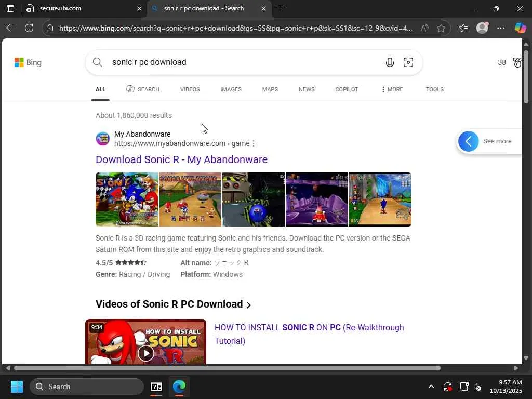Close the sonic r pc download tab
The image size is (532, 399).
coord(263,9)
